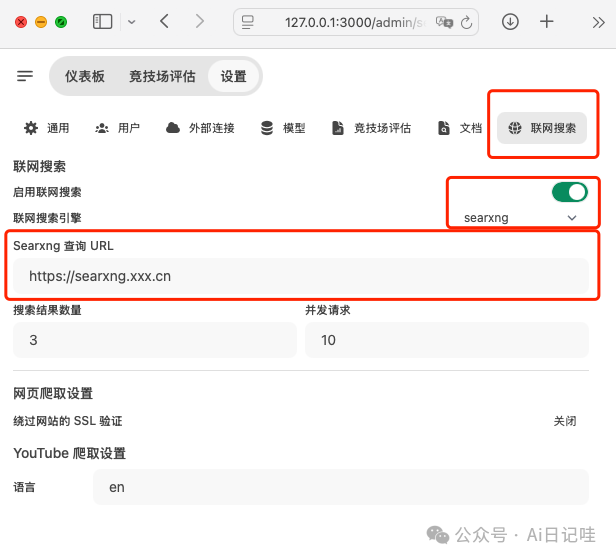
Task: Open a new browser tab
Action: (546, 21)
